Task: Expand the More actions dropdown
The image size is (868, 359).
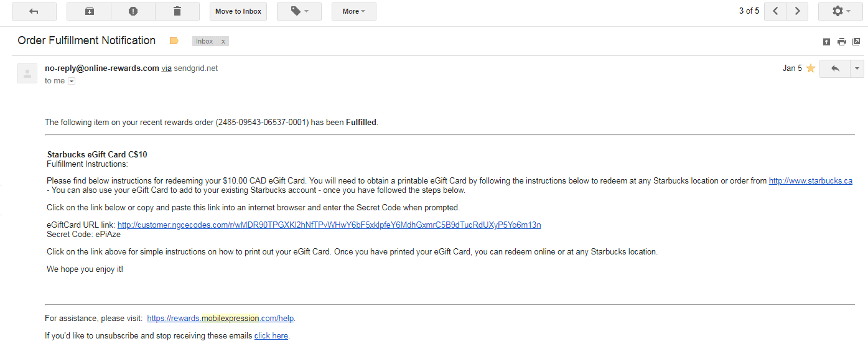Action: [x=354, y=11]
